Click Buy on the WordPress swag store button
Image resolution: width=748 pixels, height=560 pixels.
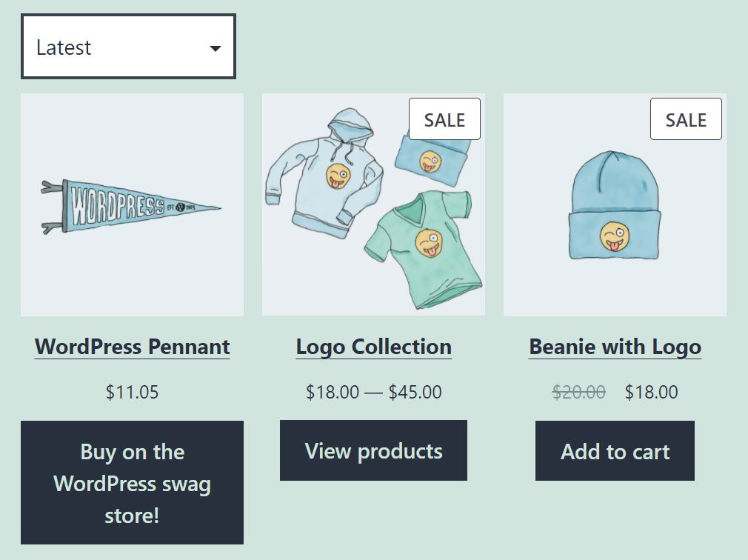[x=132, y=483]
